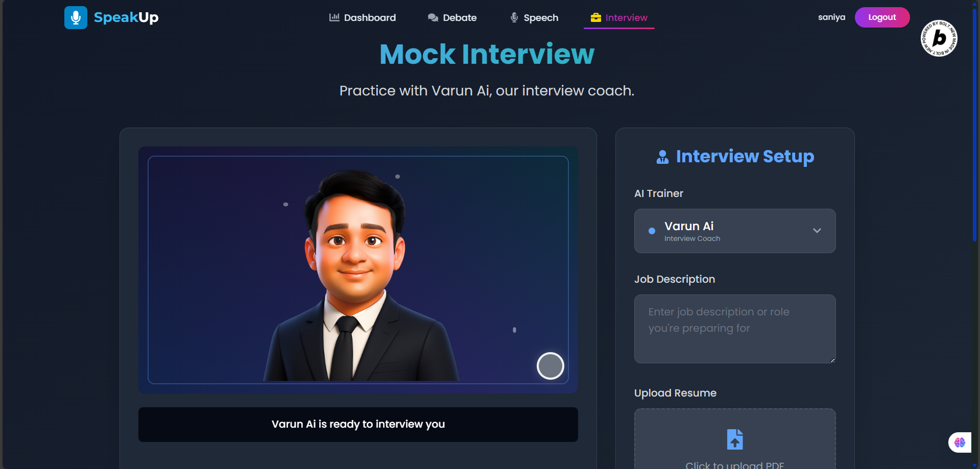Switch to the Debate tab

pos(452,17)
